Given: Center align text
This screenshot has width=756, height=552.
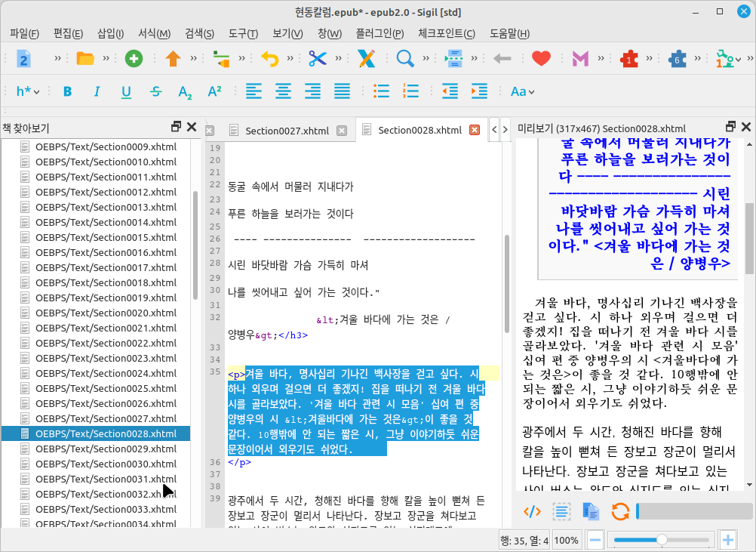Looking at the screenshot, I should coord(283,91).
